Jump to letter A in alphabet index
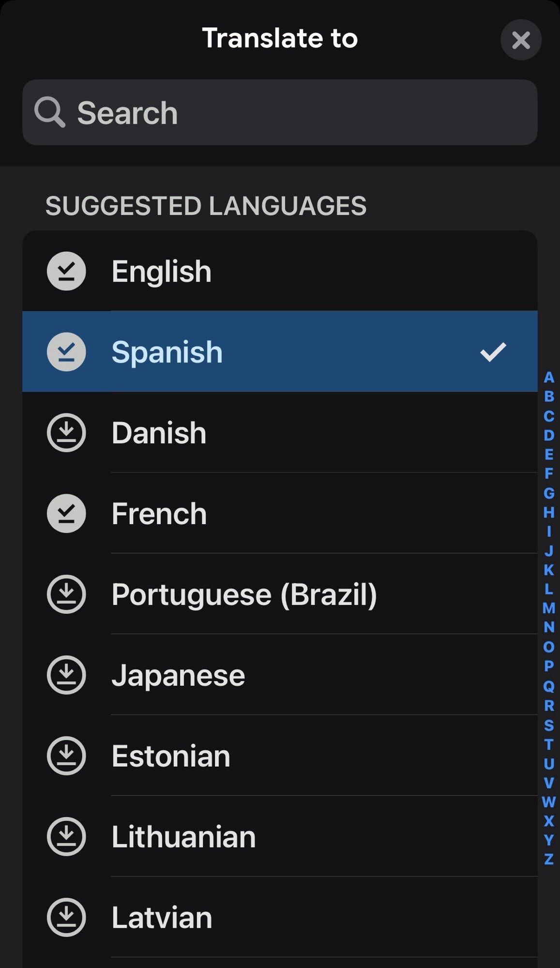This screenshot has height=968, width=560. 548,377
